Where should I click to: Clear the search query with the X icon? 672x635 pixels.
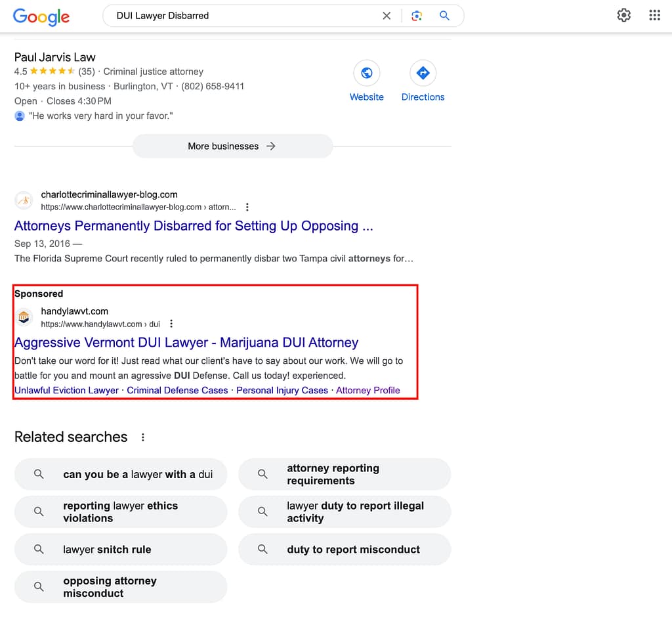387,16
